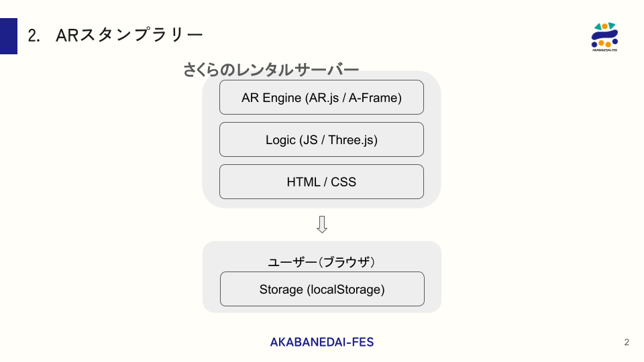Click the title number "2." before the heading
The image size is (644, 362).
click(x=34, y=36)
